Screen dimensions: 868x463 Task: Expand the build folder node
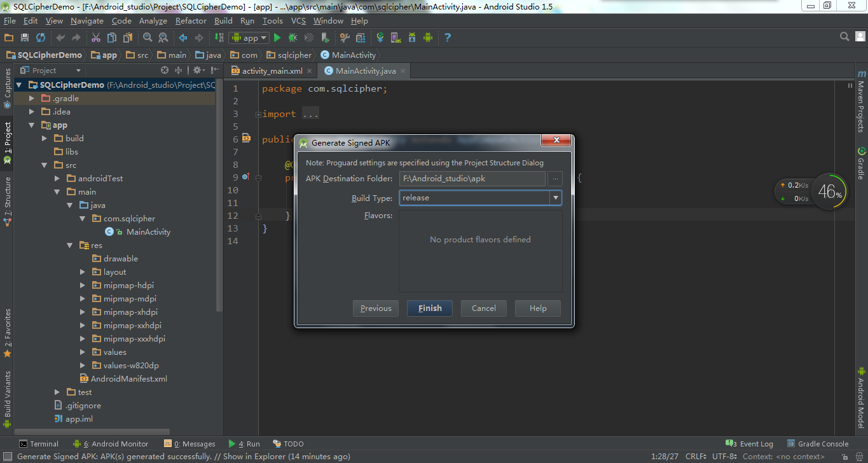(x=45, y=138)
